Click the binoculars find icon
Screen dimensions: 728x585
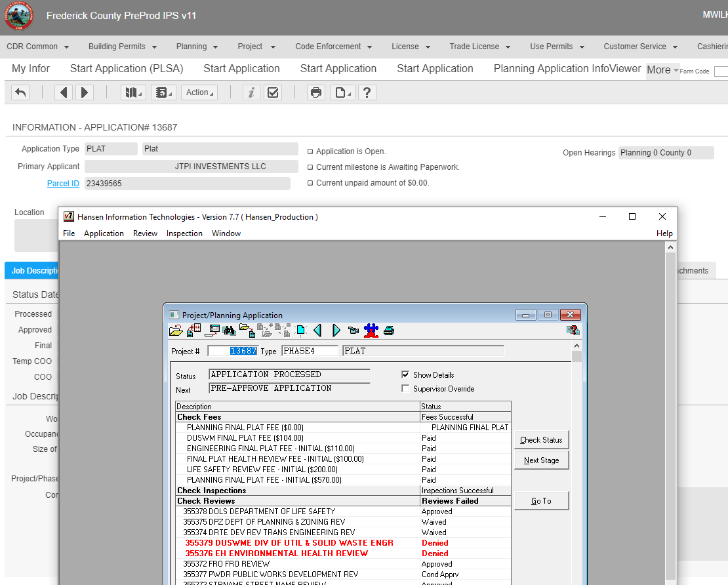tap(229, 331)
